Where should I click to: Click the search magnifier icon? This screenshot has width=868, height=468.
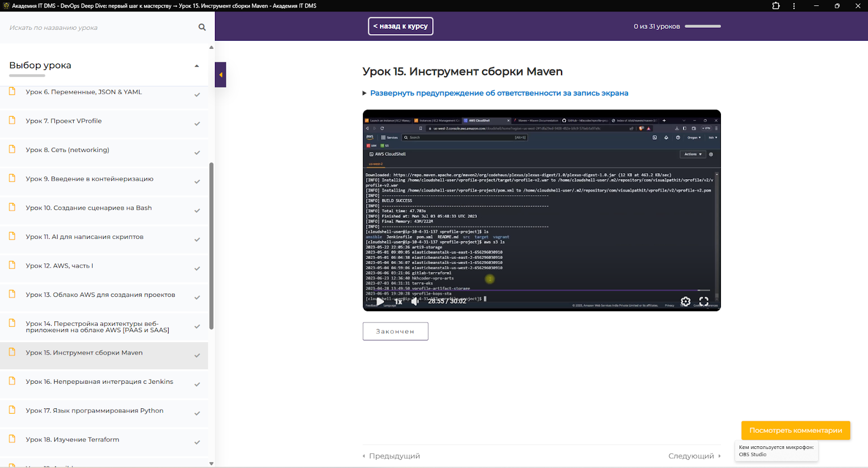202,27
